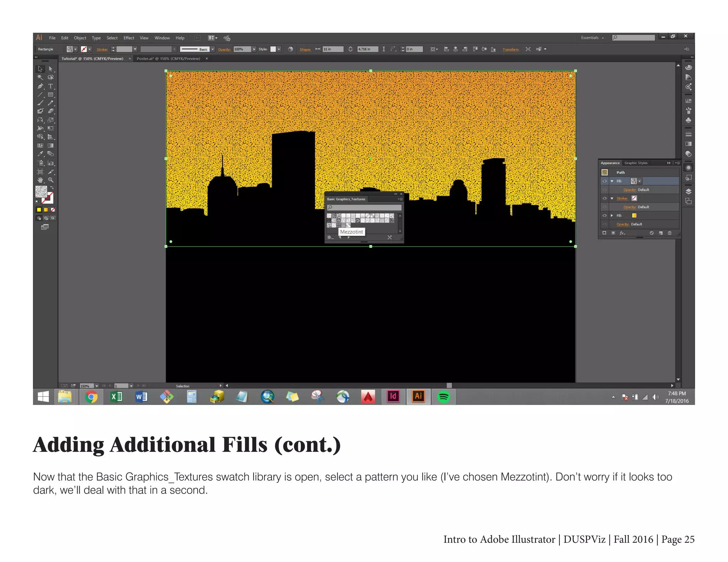Open Spotify from the taskbar
This screenshot has height=562, width=728.
[443, 396]
